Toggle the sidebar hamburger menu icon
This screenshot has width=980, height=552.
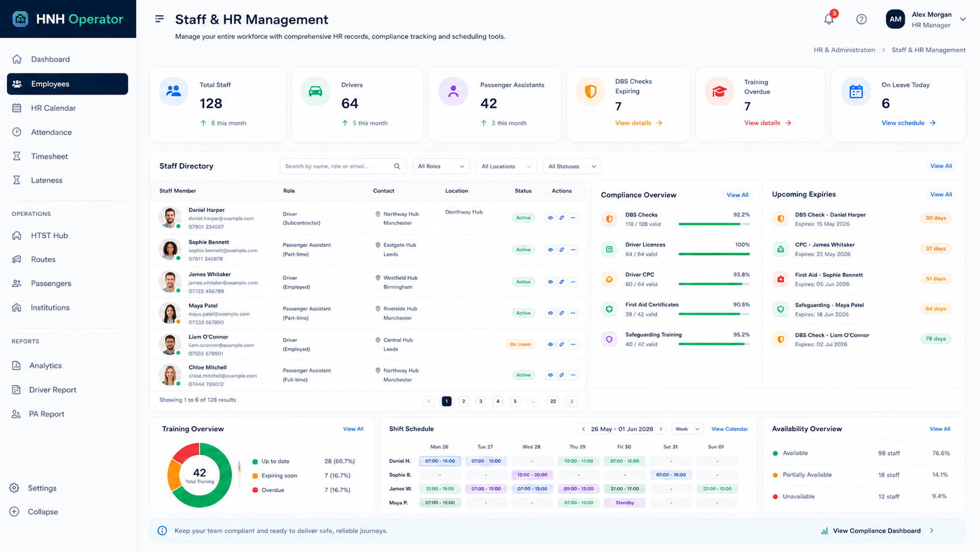pyautogui.click(x=159, y=19)
